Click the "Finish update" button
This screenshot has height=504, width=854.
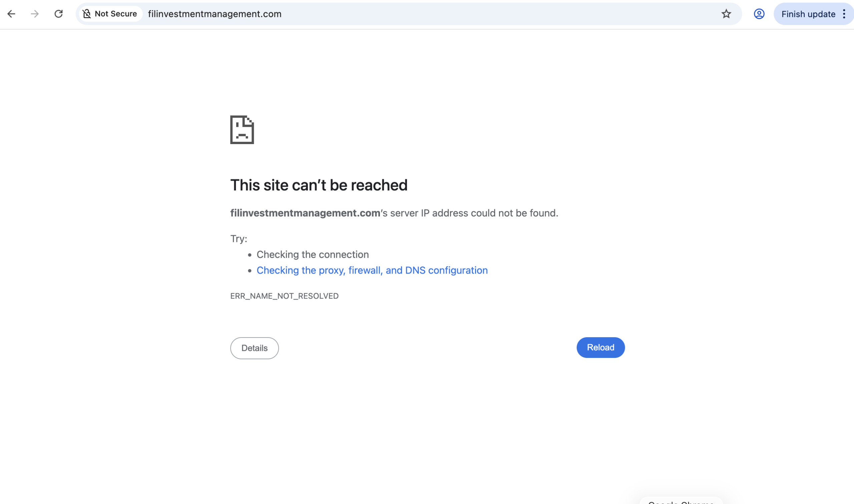point(808,14)
